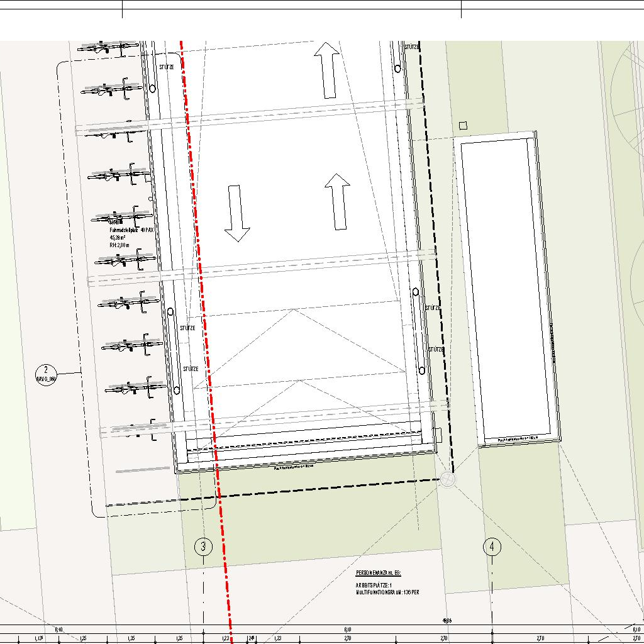Click the downward-pointing direction arrow
This screenshot has height=644, width=644.
[237, 214]
